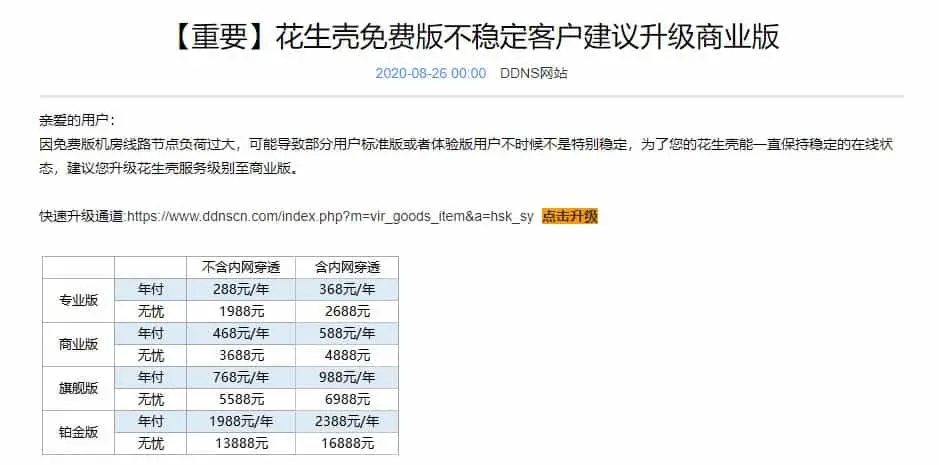
Task: Click the 2688元 price cell
Action: click(347, 312)
